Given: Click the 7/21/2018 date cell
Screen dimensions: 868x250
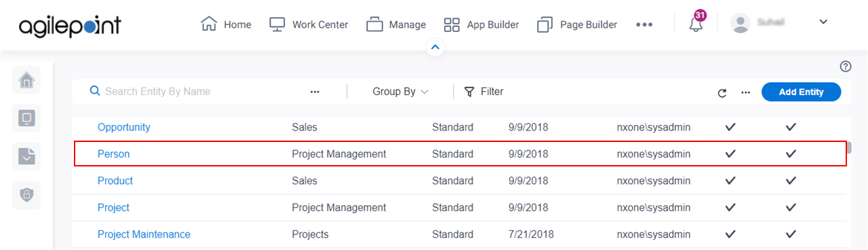Looking at the screenshot, I should pyautogui.click(x=531, y=234).
